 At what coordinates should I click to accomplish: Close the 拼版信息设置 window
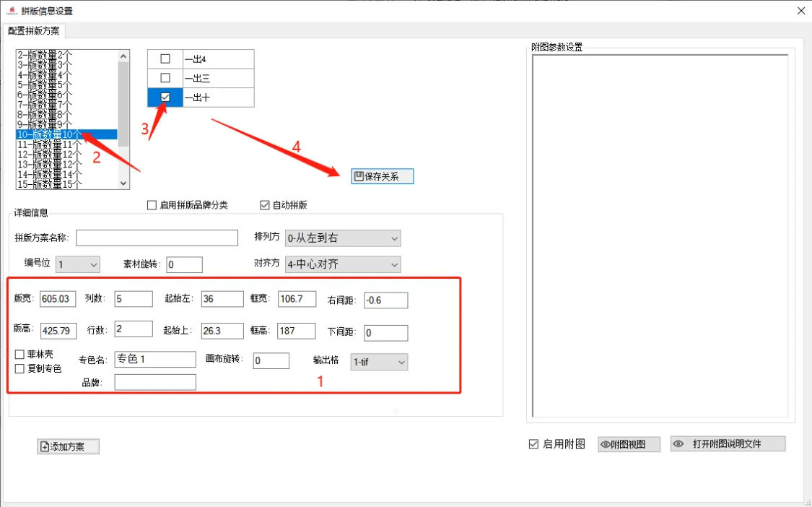tap(800, 11)
